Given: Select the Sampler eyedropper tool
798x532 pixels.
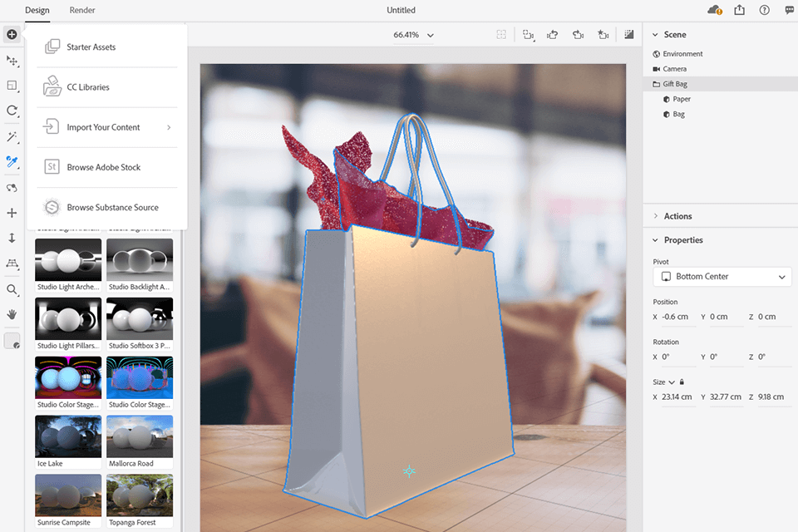Looking at the screenshot, I should click(12, 161).
